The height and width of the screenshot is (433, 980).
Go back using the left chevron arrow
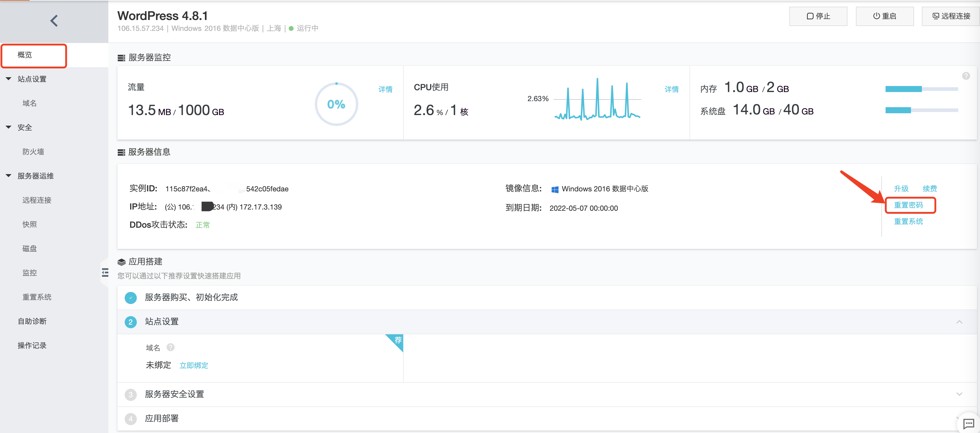(x=54, y=21)
